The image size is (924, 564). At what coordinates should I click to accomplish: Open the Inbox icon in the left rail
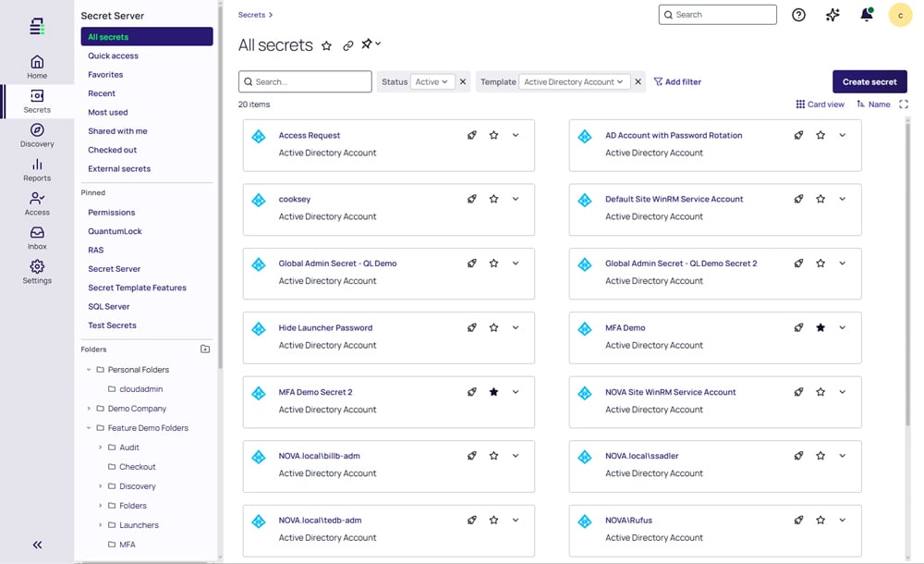[37, 236]
